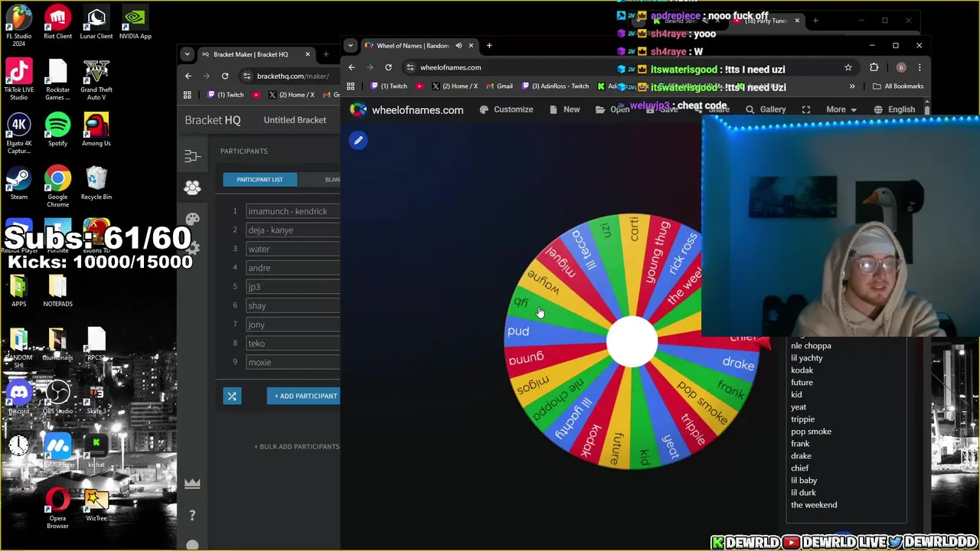Screen dimensions: 980x551
Task: Open tab search dropdown in Bracket Maker window
Action: [188, 54]
